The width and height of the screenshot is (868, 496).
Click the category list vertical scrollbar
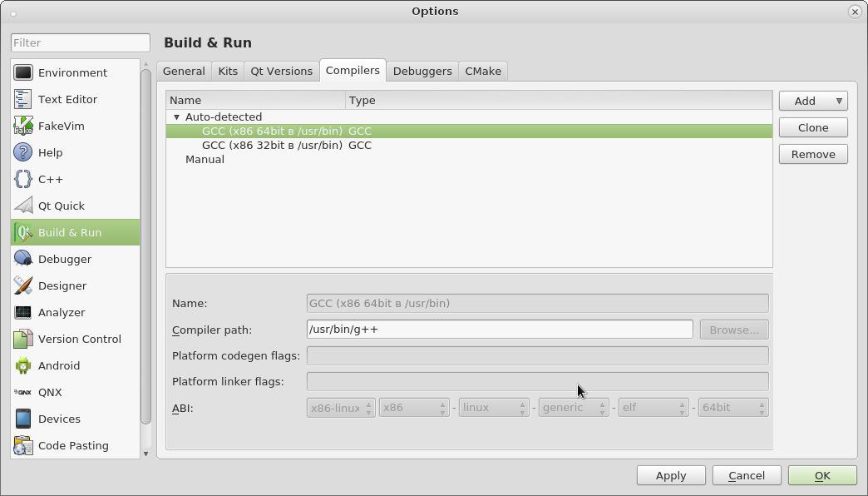[x=145, y=246]
